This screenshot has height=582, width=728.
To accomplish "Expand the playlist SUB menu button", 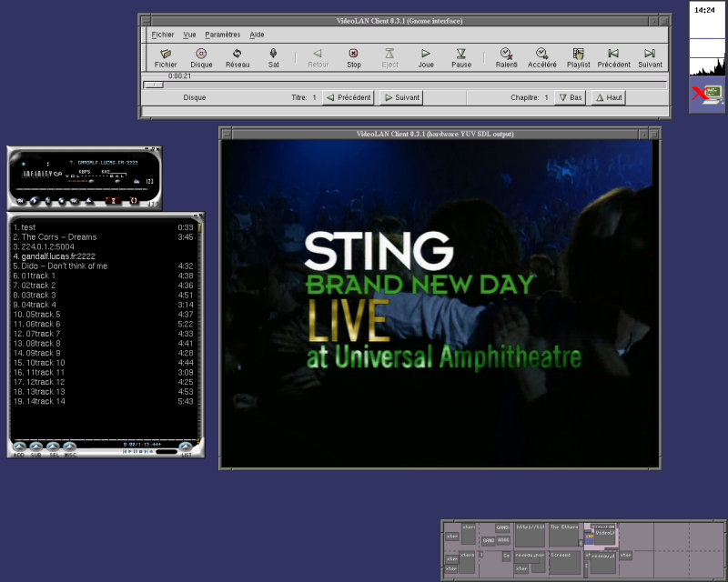I will click(35, 447).
